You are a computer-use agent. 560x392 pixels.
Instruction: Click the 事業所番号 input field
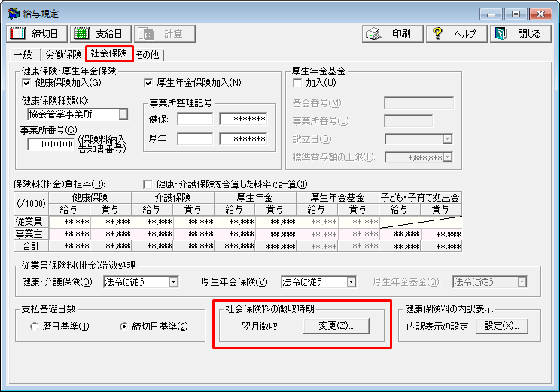(x=50, y=145)
